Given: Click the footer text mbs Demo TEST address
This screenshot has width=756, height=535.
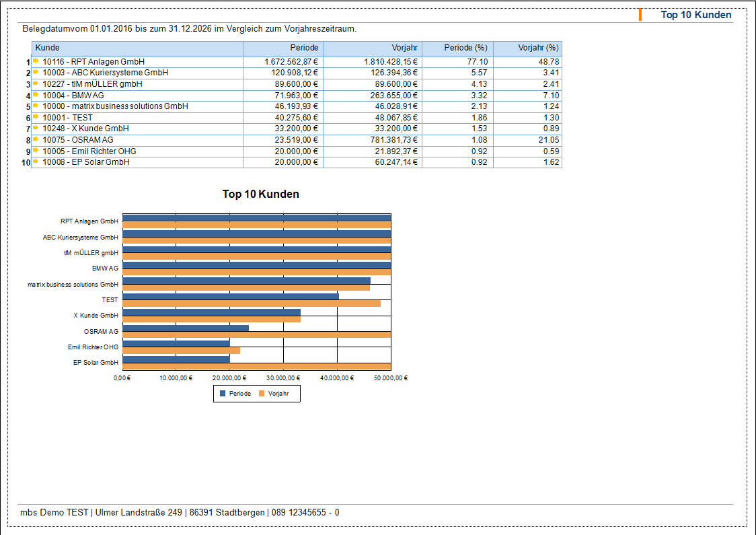Looking at the screenshot, I should 180,512.
